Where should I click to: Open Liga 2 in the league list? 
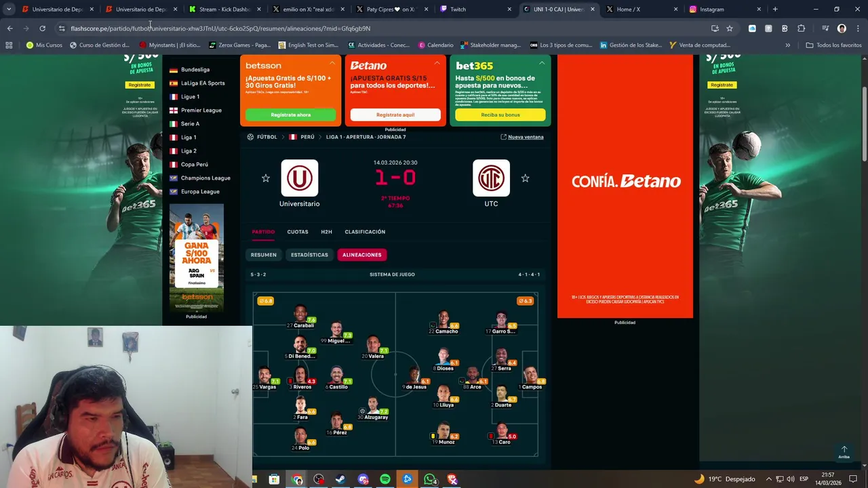[x=189, y=151]
